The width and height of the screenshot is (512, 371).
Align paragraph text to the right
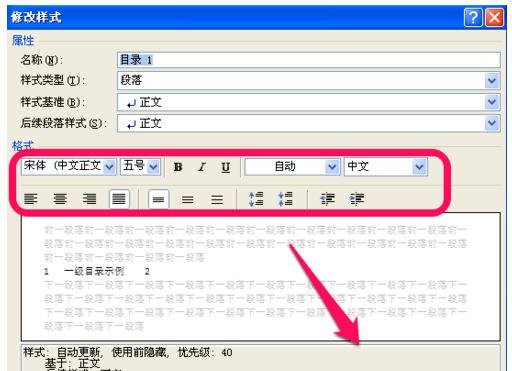89,199
